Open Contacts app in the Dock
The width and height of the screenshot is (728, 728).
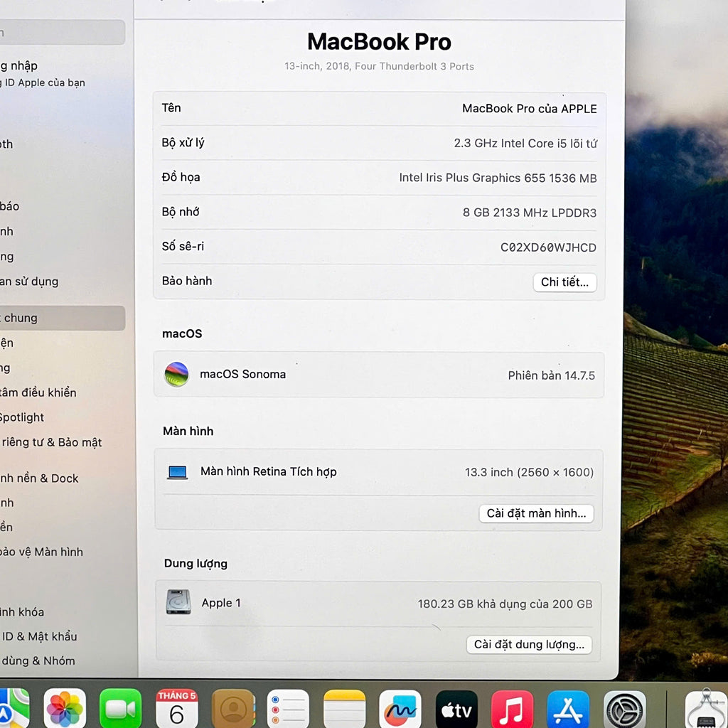pos(232,709)
